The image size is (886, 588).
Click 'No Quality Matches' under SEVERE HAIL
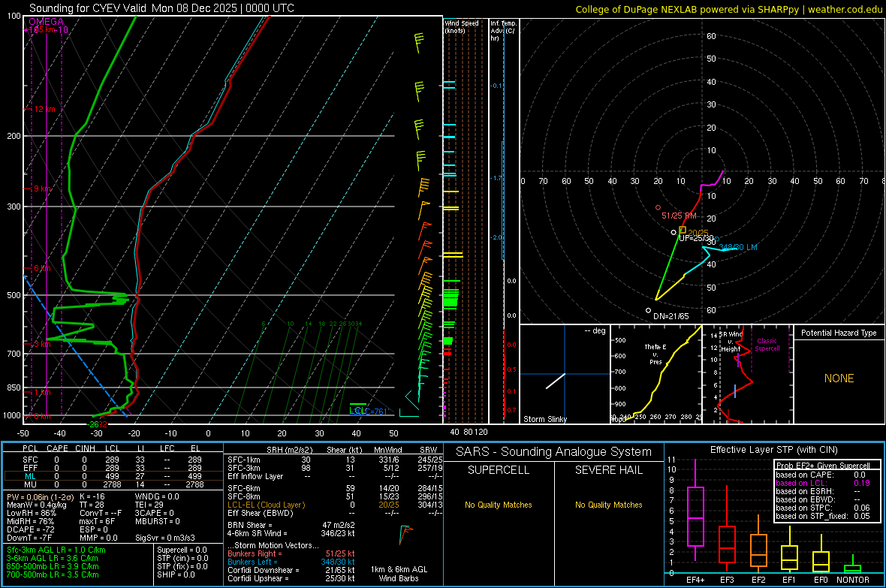608,505
